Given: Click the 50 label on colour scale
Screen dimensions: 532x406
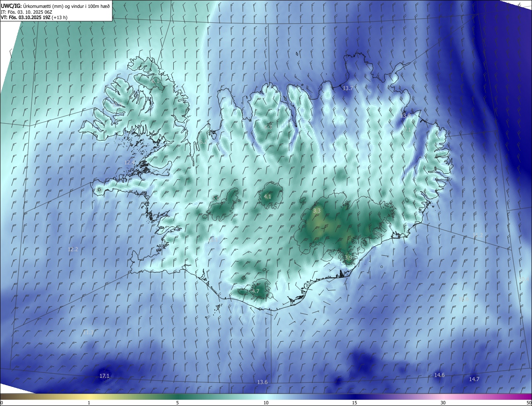Looking at the screenshot, I should click(x=529, y=403).
